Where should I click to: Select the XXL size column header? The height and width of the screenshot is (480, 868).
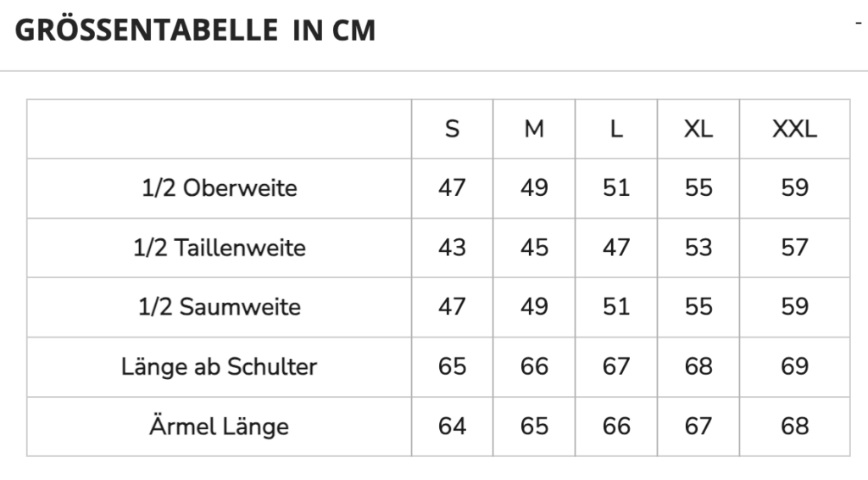click(794, 129)
